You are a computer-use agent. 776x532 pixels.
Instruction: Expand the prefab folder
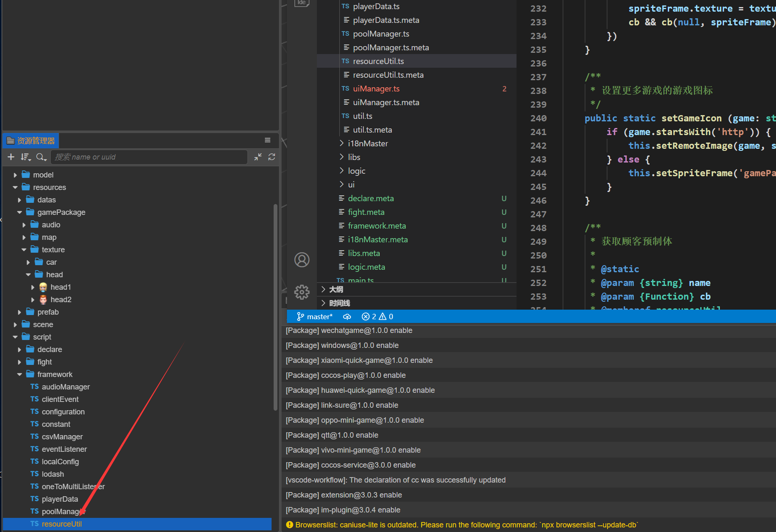20,312
